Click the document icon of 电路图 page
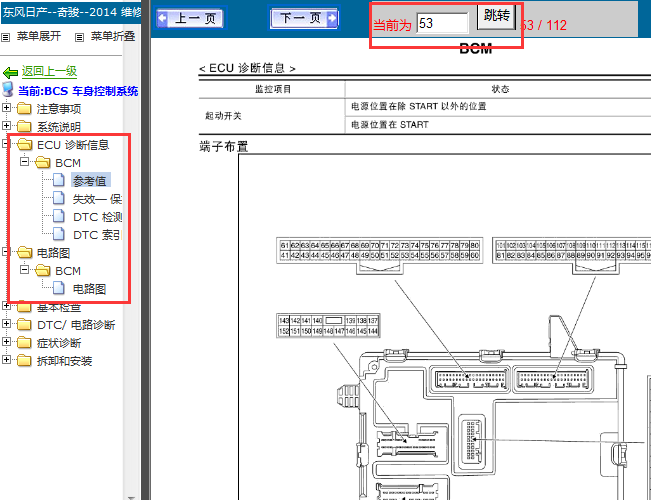Viewport: 651px width, 500px height. coord(59,288)
